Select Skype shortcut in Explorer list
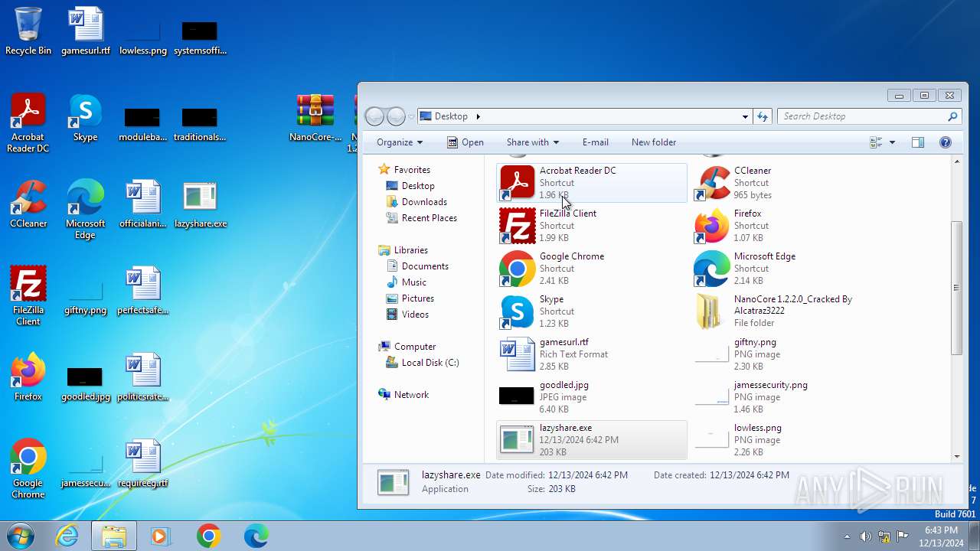 [591, 311]
